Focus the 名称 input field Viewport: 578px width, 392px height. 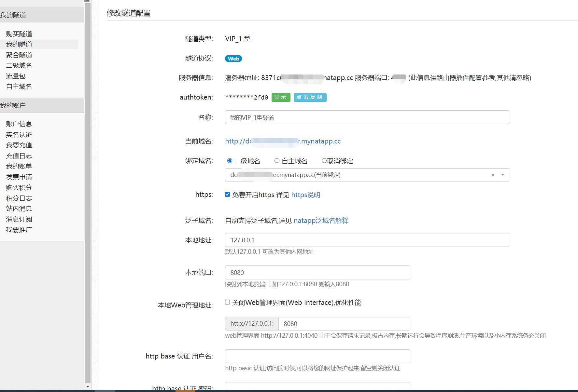pyautogui.click(x=367, y=117)
